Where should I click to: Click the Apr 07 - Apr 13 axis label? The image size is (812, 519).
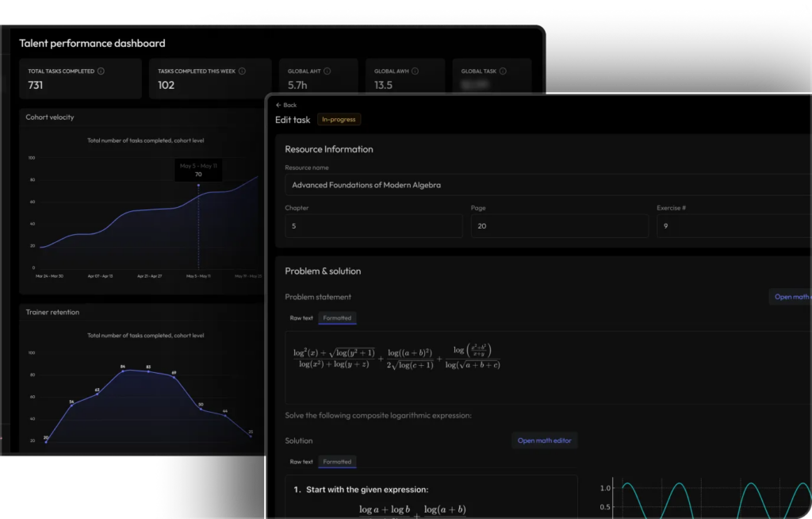(100, 276)
